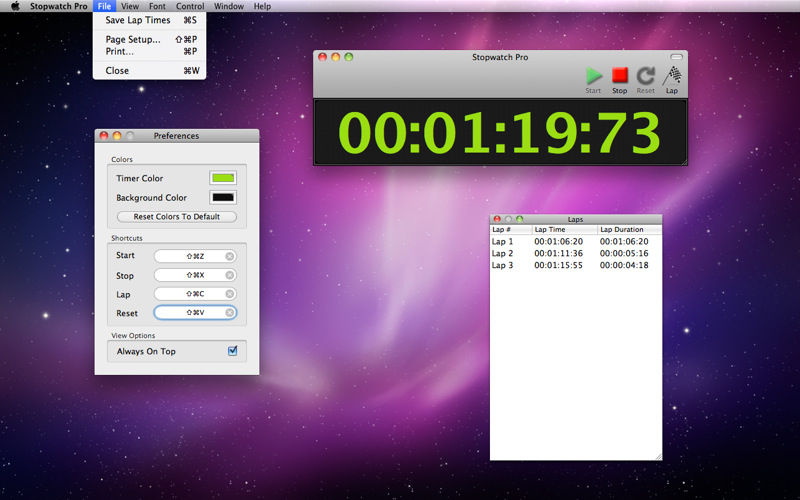Click lap duration 00:00:04:18
This screenshot has height=500, width=800.
[624, 265]
